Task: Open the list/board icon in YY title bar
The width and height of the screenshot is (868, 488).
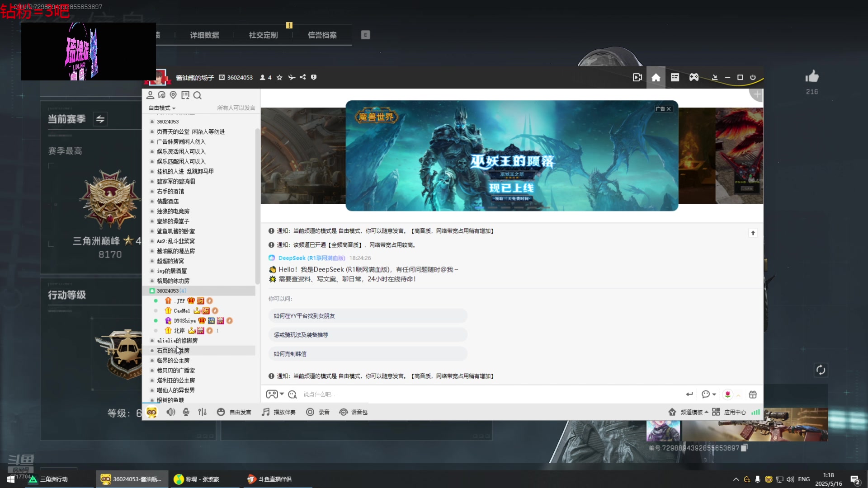Action: [x=675, y=77]
